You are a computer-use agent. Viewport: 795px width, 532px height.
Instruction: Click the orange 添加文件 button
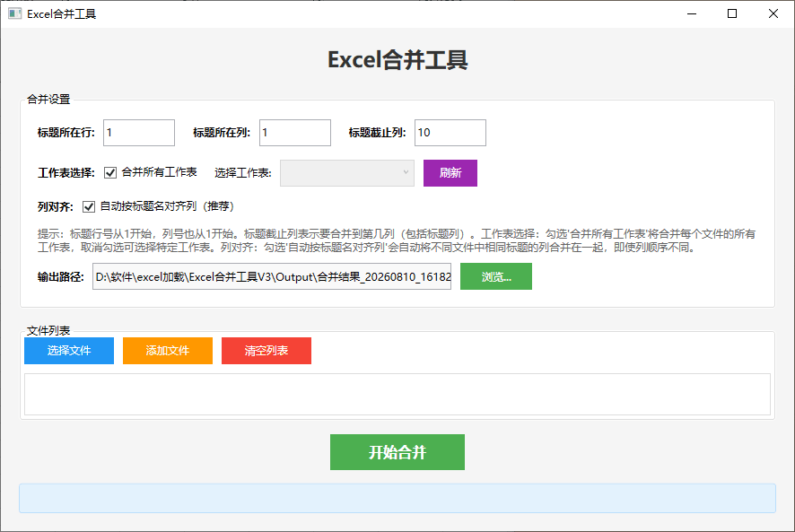[x=167, y=351]
